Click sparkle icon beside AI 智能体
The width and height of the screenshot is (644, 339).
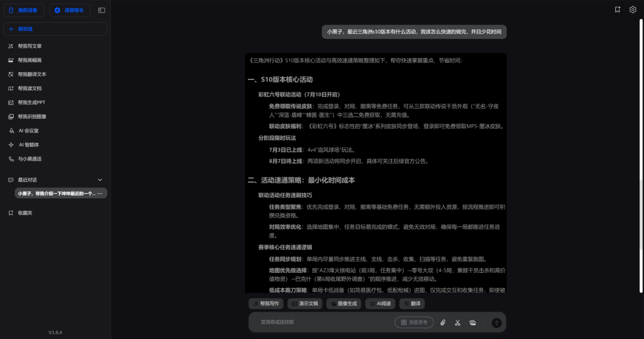pyautogui.click(x=11, y=144)
